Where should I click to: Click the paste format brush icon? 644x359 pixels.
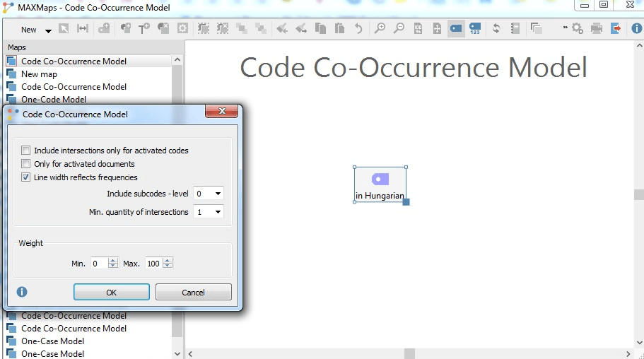click(301, 29)
